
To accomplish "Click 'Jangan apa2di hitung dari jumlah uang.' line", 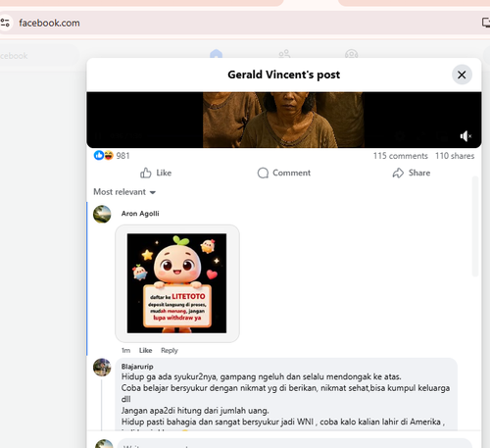I will pyautogui.click(x=195, y=411).
